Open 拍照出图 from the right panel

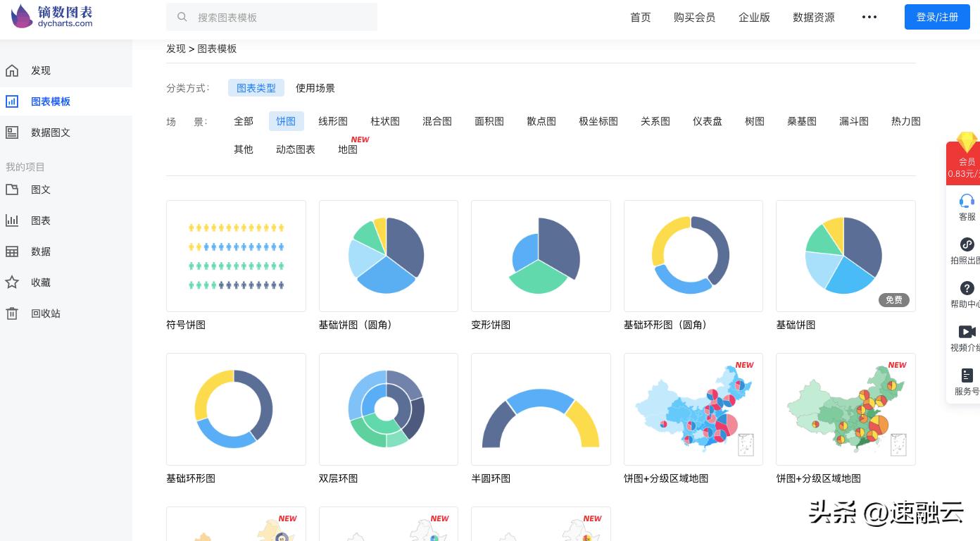coord(967,244)
